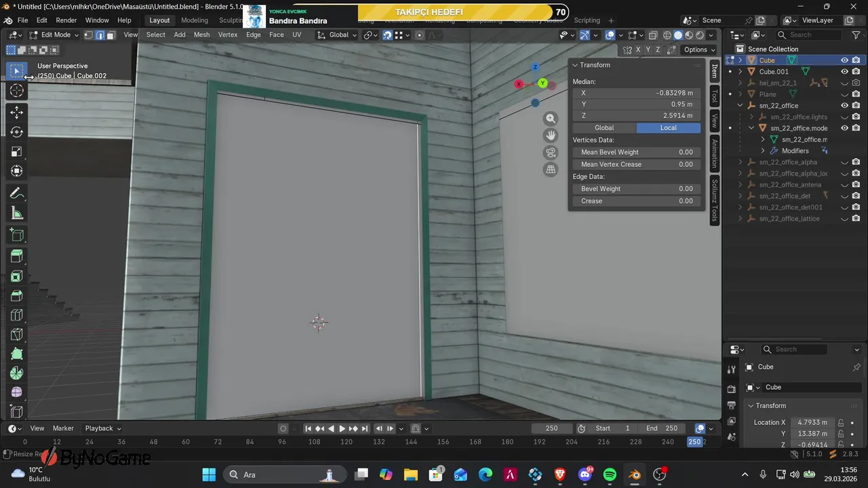Select the Global median button
Image resolution: width=868 pixels, height=488 pixels.
click(604, 127)
